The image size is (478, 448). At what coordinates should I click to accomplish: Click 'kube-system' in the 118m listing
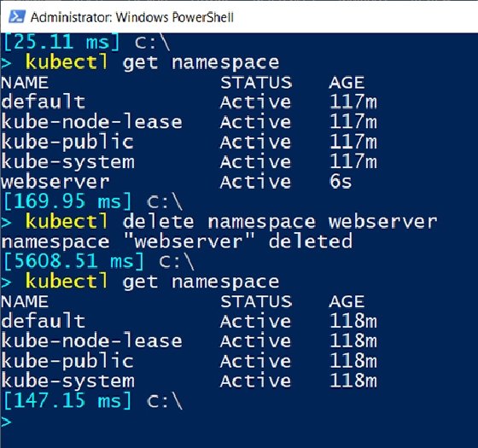click(x=67, y=381)
